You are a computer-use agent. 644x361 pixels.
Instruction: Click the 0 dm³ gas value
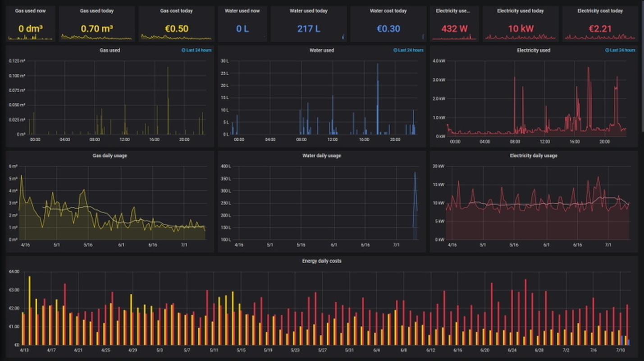(x=31, y=29)
